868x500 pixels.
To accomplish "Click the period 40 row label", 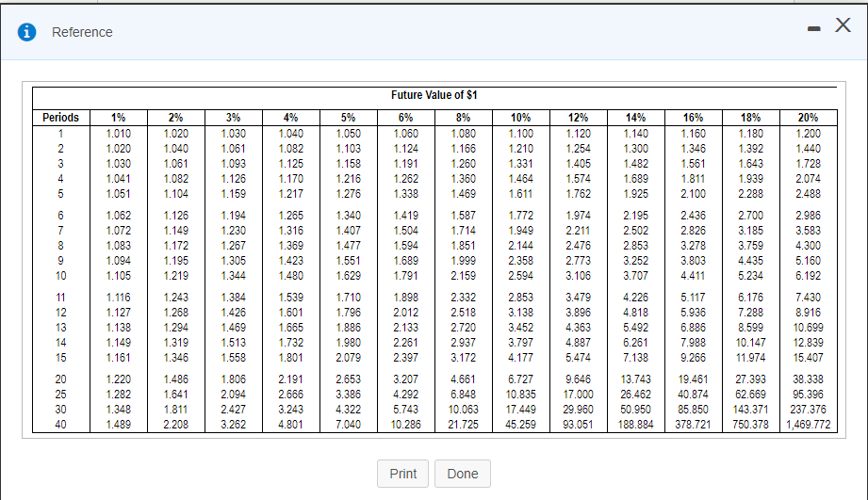I will click(61, 425).
